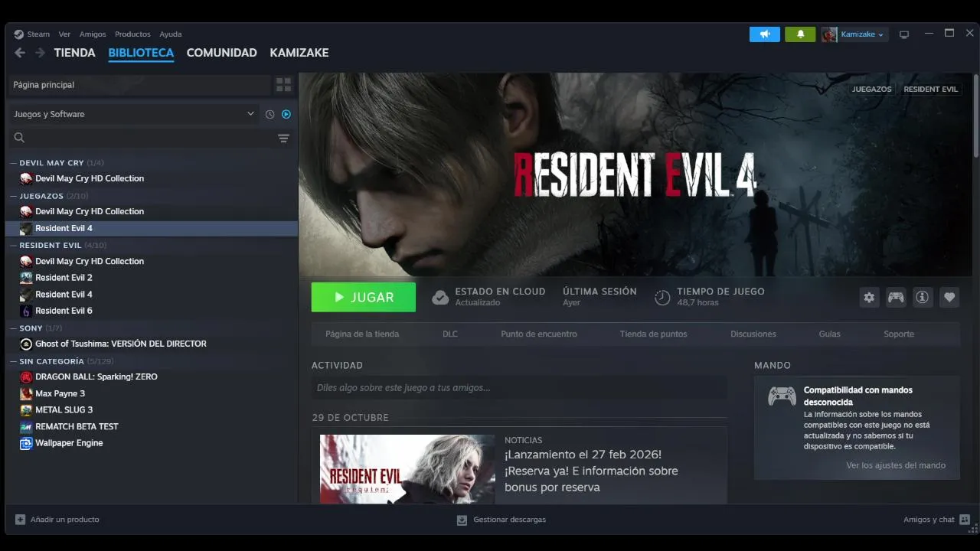The width and height of the screenshot is (980, 551).
Task: Go to the TIENDA tab
Action: [74, 53]
